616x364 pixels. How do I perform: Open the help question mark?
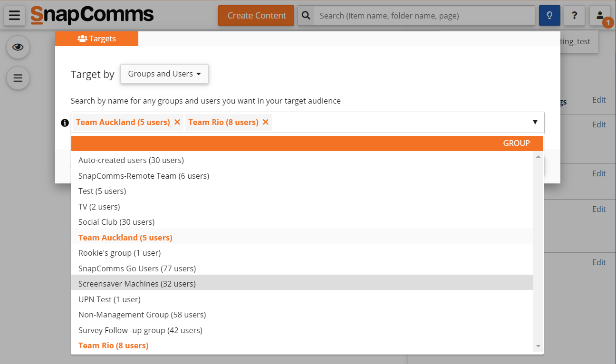click(575, 16)
